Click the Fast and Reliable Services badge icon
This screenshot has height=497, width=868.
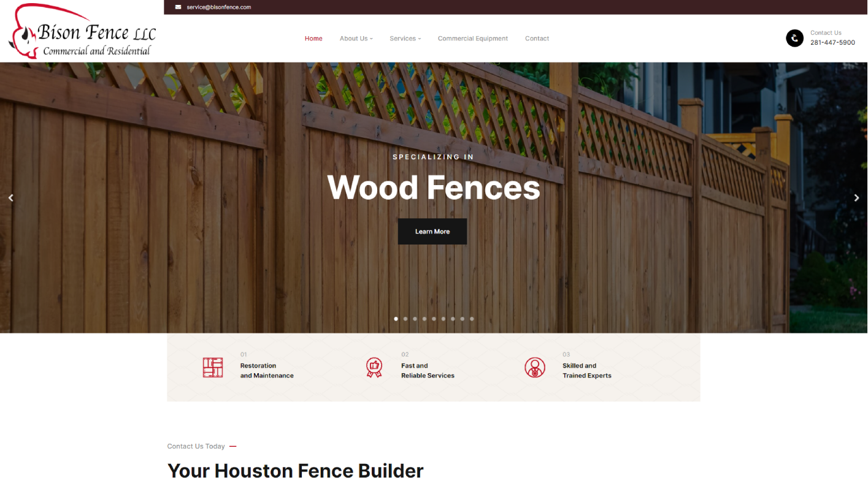374,367
